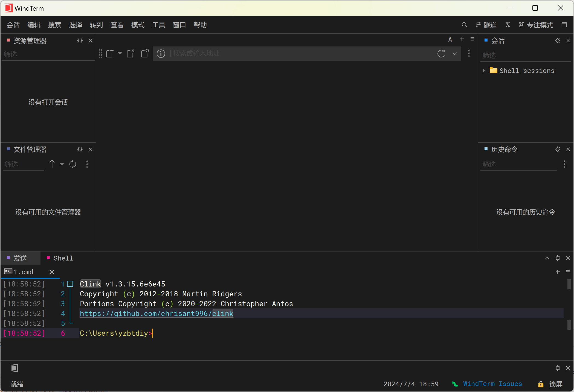Collapse the fold marker at line 1

tap(70, 284)
